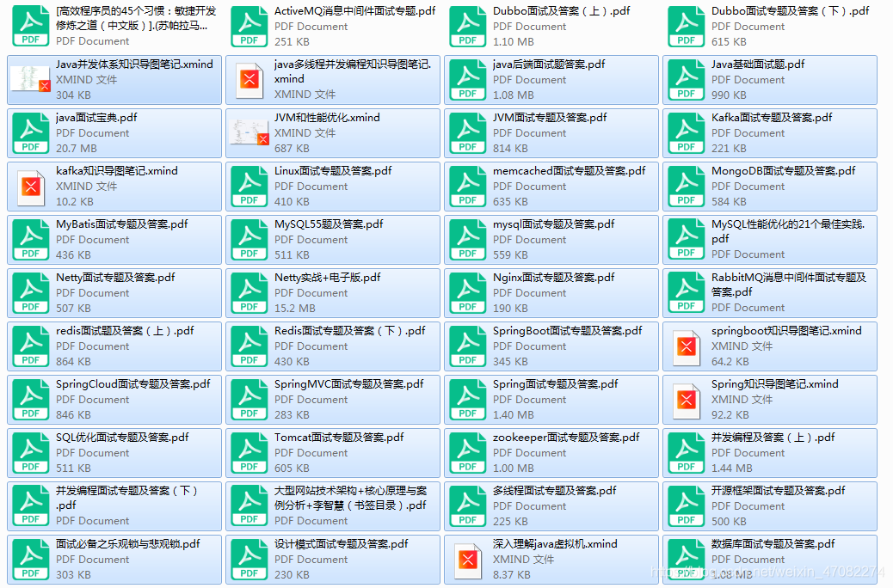Click the PDF icon of Kafka面试专题及答案.pdf
This screenshot has width=893, height=588.
pyautogui.click(x=687, y=133)
